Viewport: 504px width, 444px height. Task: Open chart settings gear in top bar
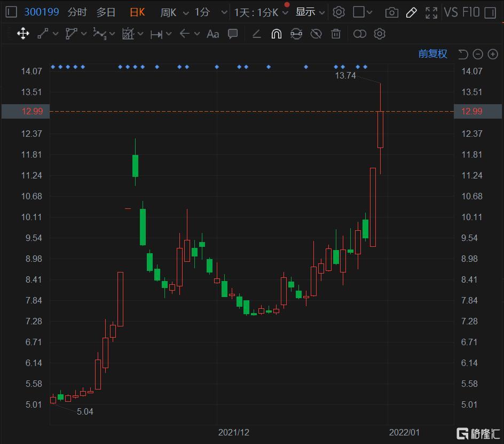pyautogui.click(x=339, y=12)
